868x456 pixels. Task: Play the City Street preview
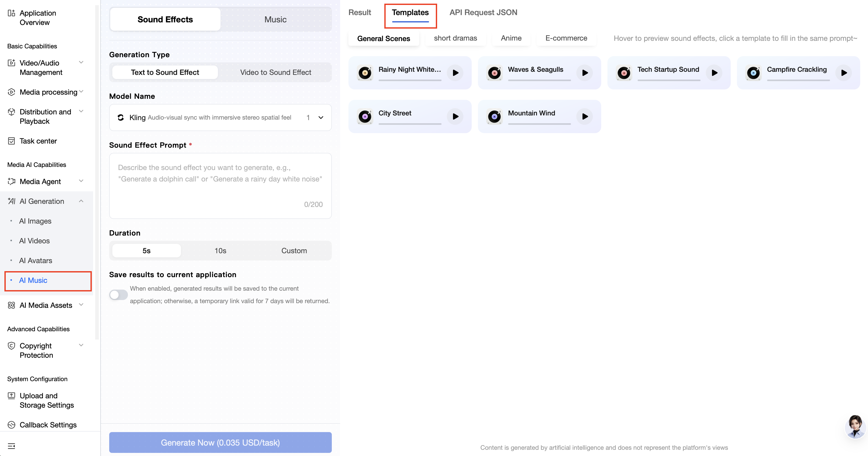point(455,116)
